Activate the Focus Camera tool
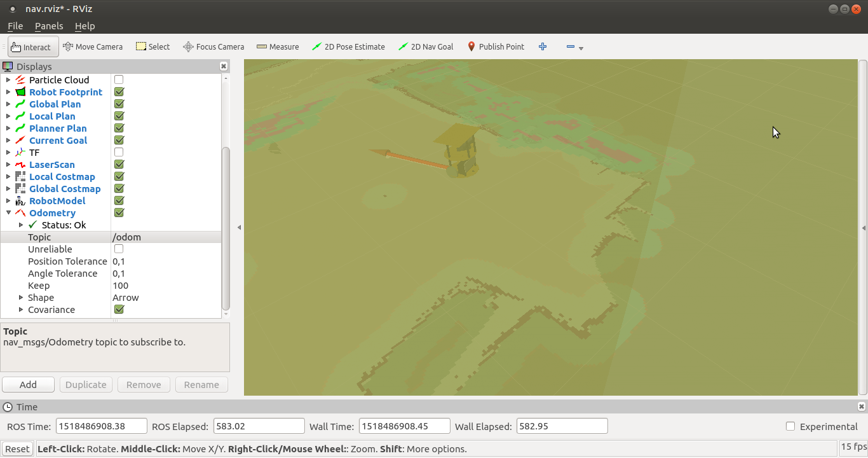 pyautogui.click(x=214, y=46)
